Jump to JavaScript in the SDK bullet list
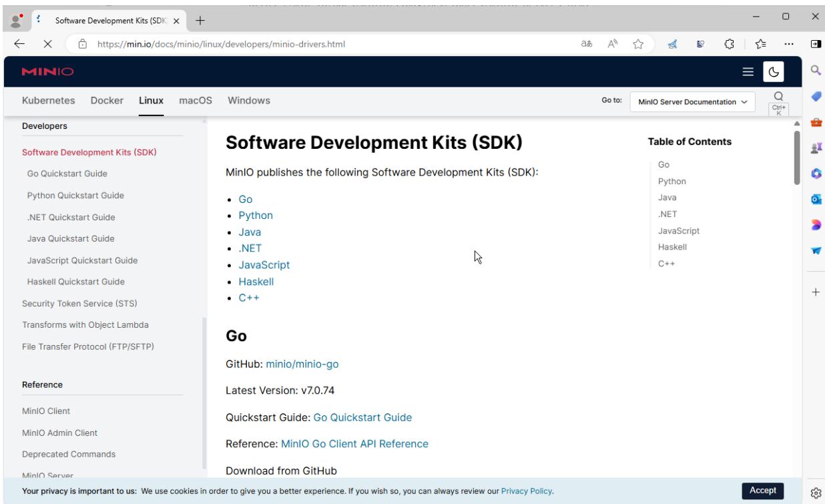The height and width of the screenshot is (504, 825). point(264,265)
